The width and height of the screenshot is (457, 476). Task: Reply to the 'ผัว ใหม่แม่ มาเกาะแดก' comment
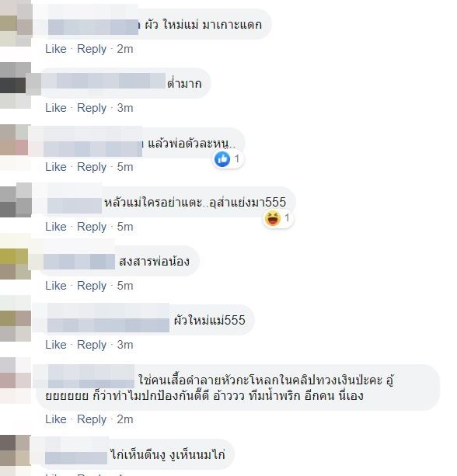[92, 49]
